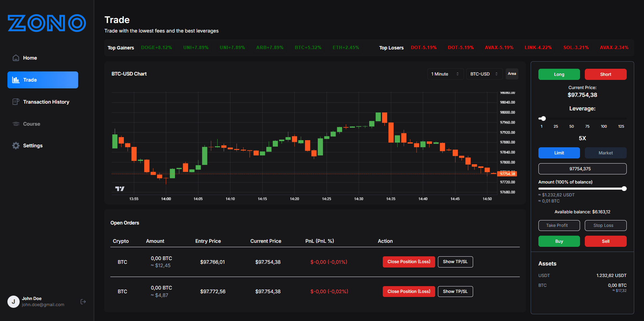Show TP/SL for $97.772,56 order
This screenshot has height=321, width=644.
[x=455, y=292]
